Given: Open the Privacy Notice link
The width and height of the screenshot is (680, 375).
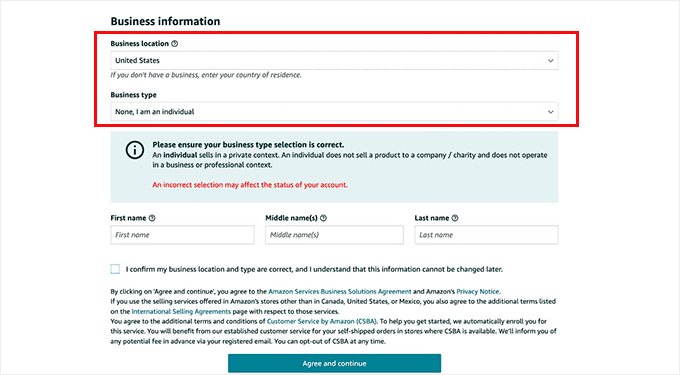Looking at the screenshot, I should click(x=477, y=292).
